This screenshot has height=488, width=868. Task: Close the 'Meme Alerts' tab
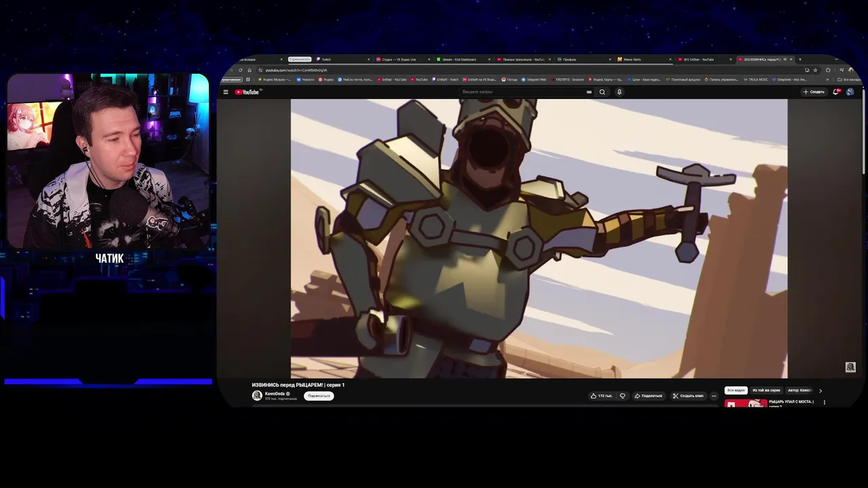coord(671,59)
